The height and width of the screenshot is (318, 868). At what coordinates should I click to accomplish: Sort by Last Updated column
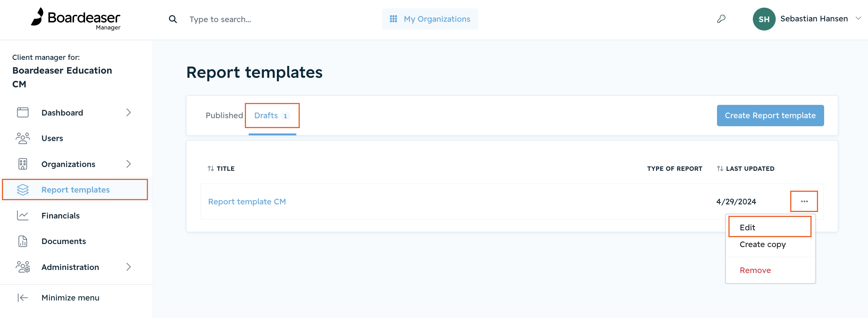tap(746, 169)
